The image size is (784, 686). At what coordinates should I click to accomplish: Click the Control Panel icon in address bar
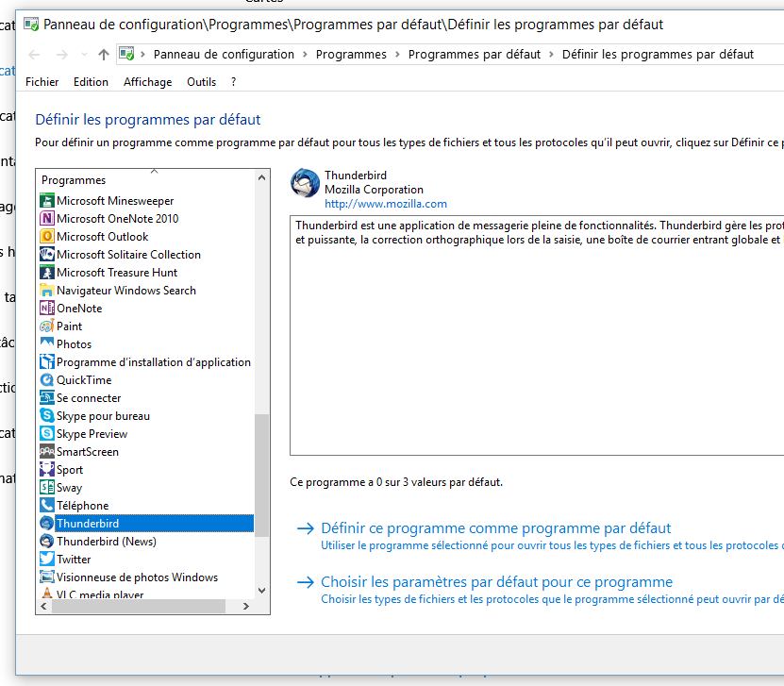tap(127, 54)
